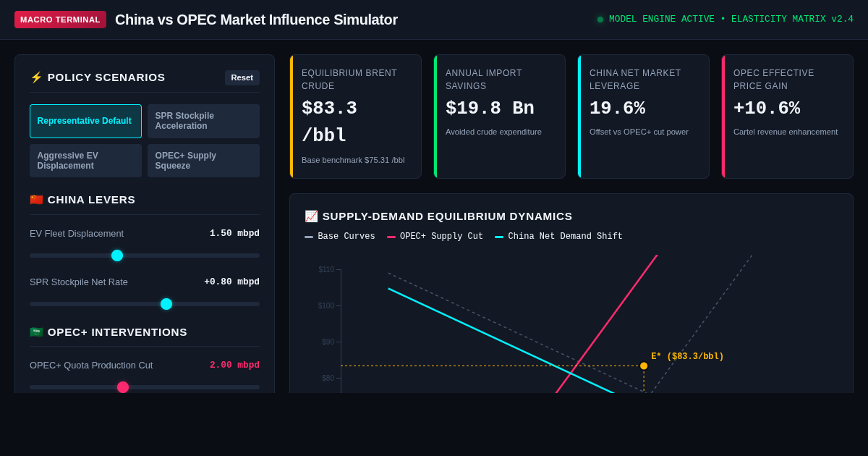Click the '19.6%' leverage value
868x456 pixels.
point(617,109)
